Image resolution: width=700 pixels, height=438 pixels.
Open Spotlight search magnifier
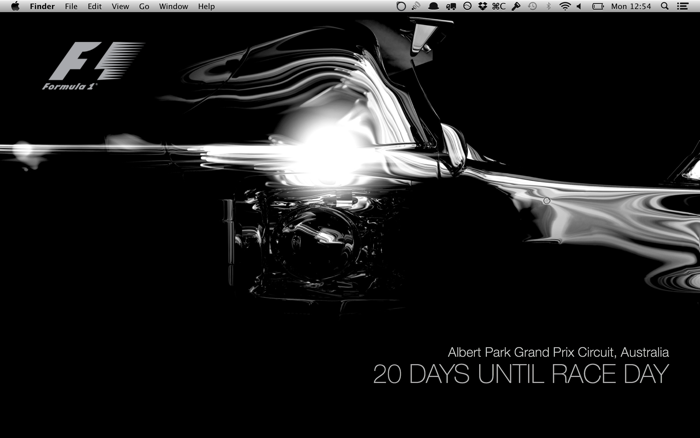[x=665, y=6]
